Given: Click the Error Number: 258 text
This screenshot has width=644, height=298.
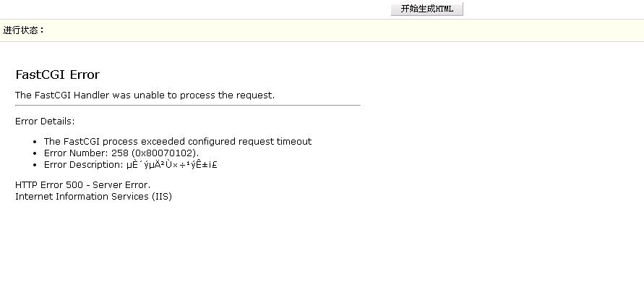Looking at the screenshot, I should click(x=86, y=153).
